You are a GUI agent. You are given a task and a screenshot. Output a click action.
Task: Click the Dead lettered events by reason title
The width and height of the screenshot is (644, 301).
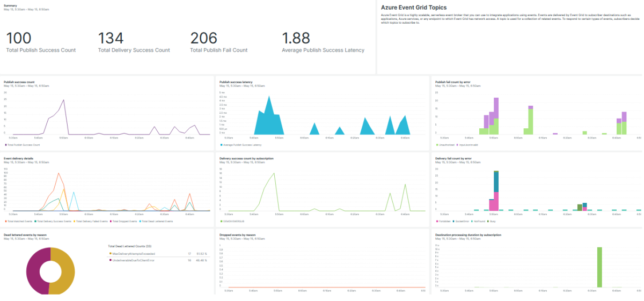pos(25,234)
